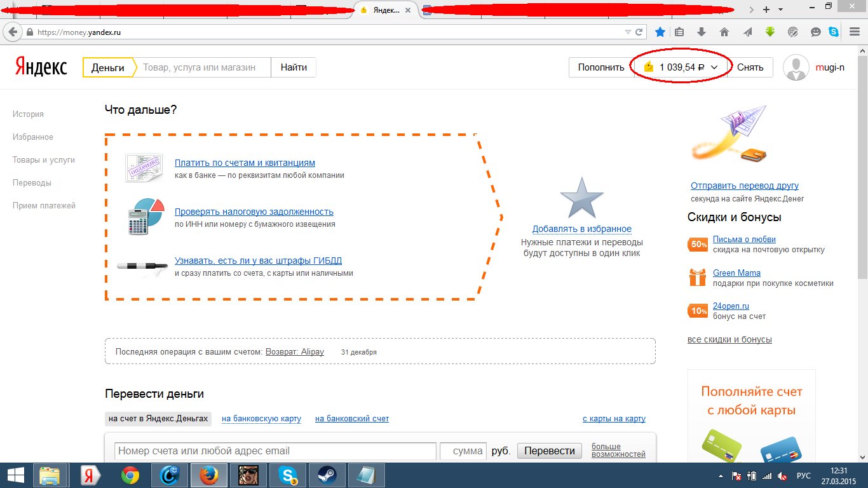Open a new tab with plus button

point(766,10)
